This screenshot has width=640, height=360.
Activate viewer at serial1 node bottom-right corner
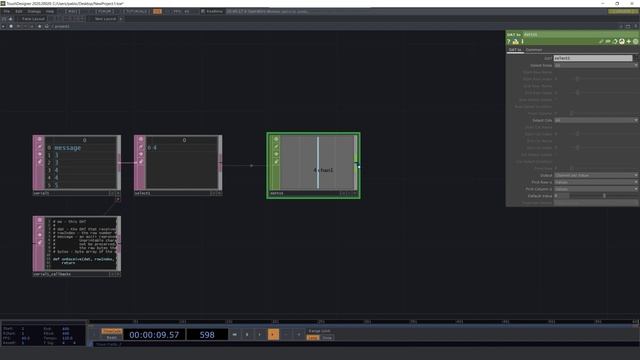118,193
